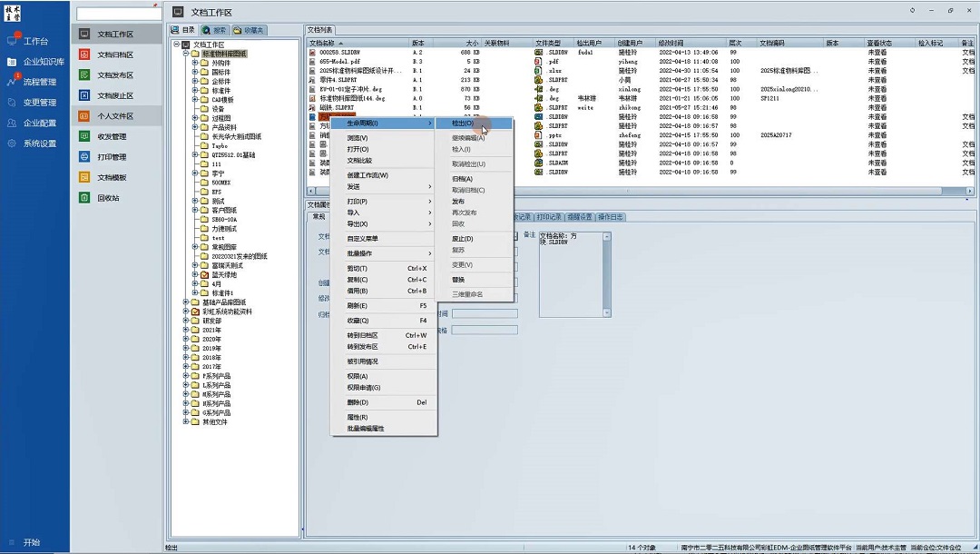Collapse the 标准物料库图纸 tree folder
This screenshot has height=554, width=980.
[186, 54]
